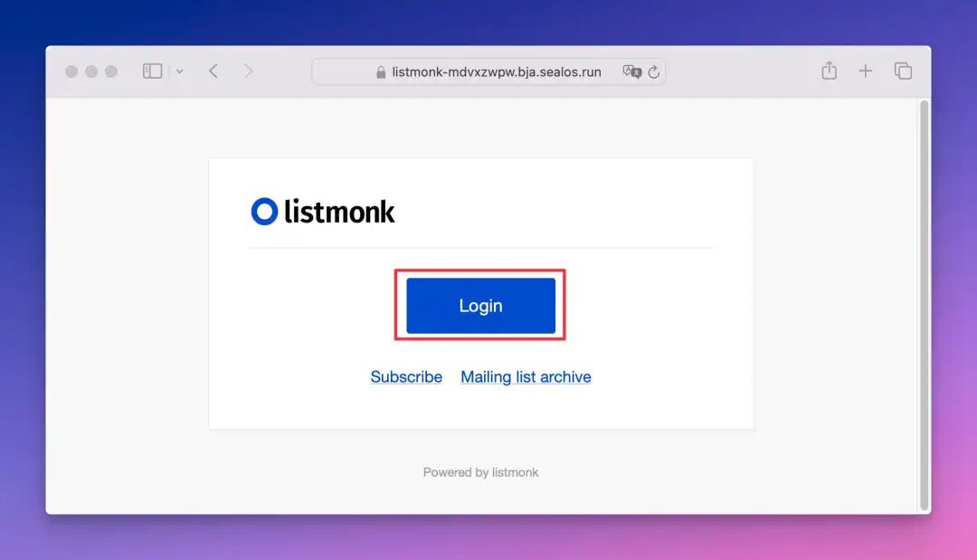Image resolution: width=977 pixels, height=560 pixels.
Task: Minimize the window with the middle traffic-light button
Action: click(91, 71)
